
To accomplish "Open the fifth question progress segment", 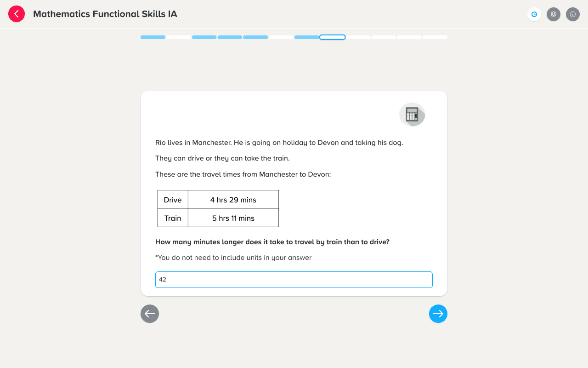I will pos(255,37).
